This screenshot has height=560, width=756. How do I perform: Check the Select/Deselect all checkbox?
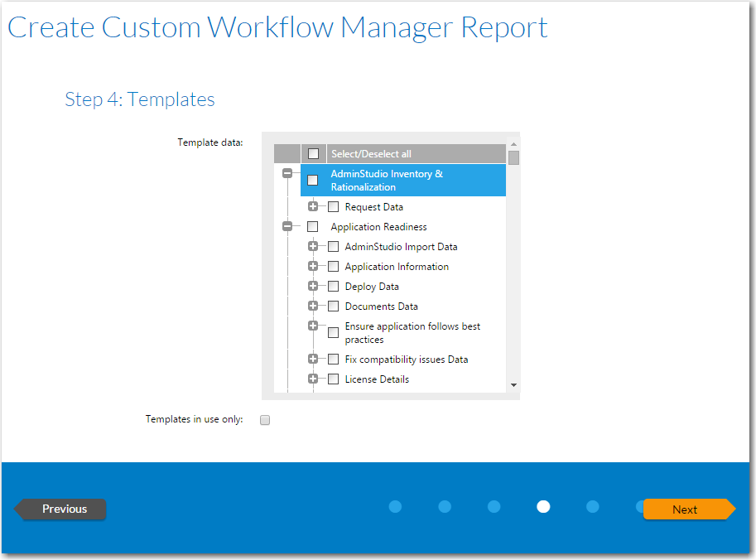coord(313,153)
